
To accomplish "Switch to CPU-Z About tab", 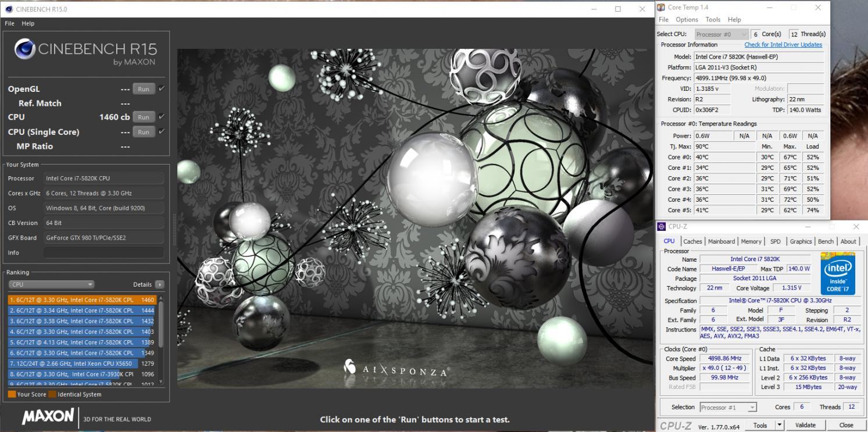I will tap(848, 241).
